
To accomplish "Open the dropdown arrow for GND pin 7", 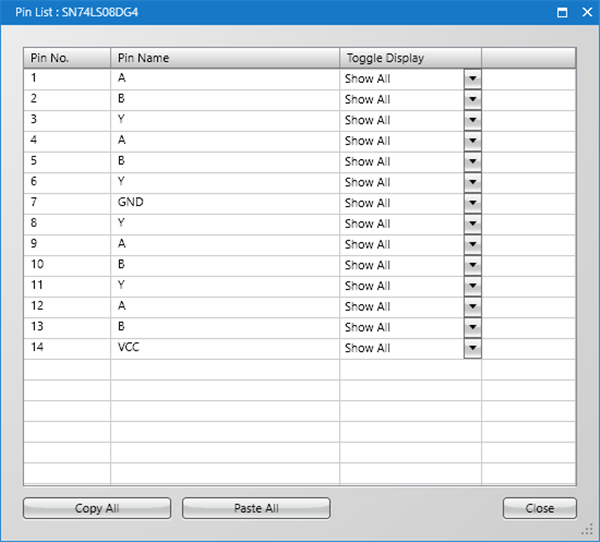I will click(473, 203).
